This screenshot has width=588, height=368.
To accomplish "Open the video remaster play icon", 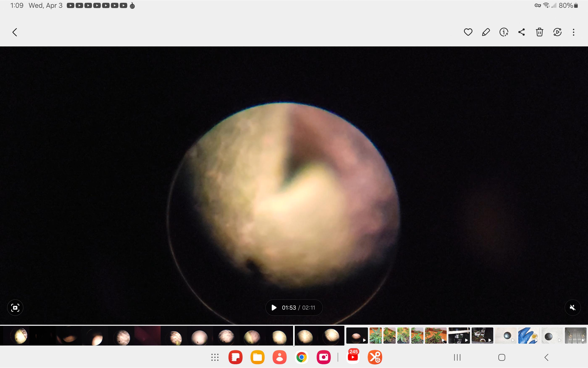I will tap(557, 32).
